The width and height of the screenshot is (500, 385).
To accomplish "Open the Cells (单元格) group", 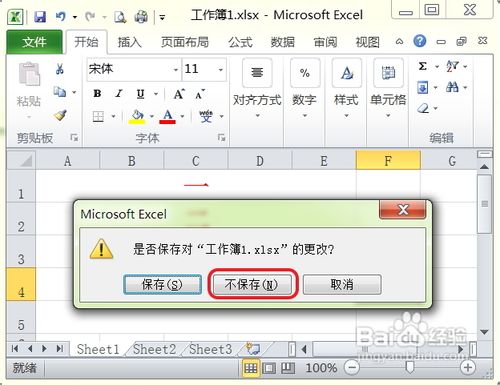I will (388, 89).
